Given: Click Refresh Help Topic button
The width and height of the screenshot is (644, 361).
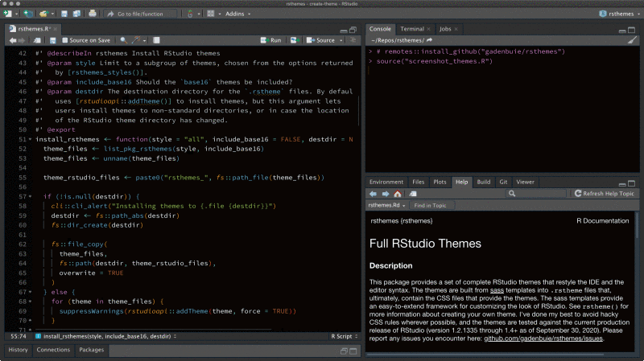Looking at the screenshot, I should click(605, 194).
